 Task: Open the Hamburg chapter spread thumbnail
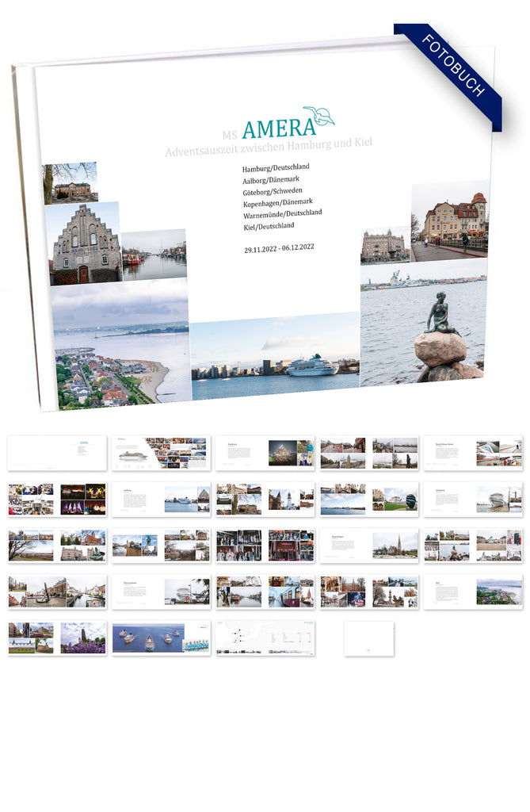point(265,453)
